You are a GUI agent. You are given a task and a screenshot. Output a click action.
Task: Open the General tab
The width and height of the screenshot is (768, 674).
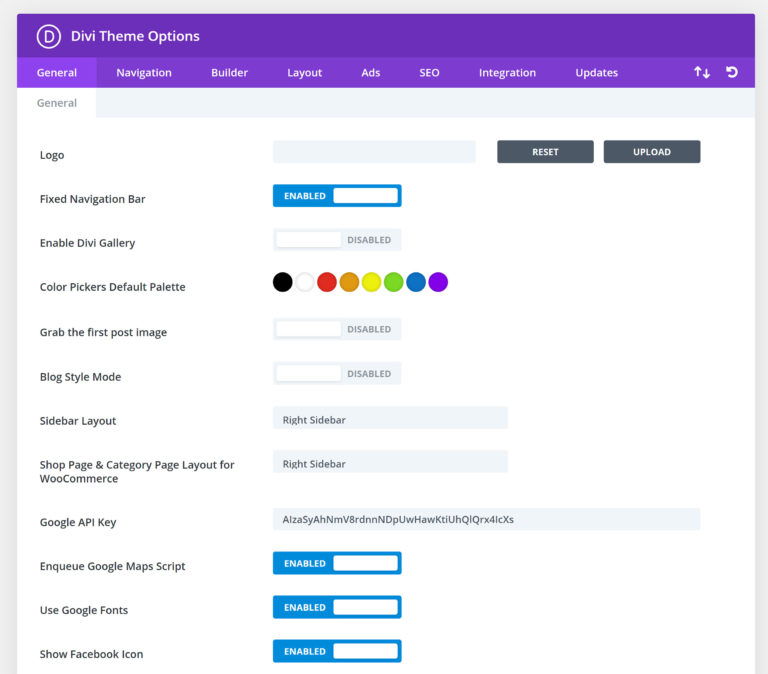[x=57, y=72]
